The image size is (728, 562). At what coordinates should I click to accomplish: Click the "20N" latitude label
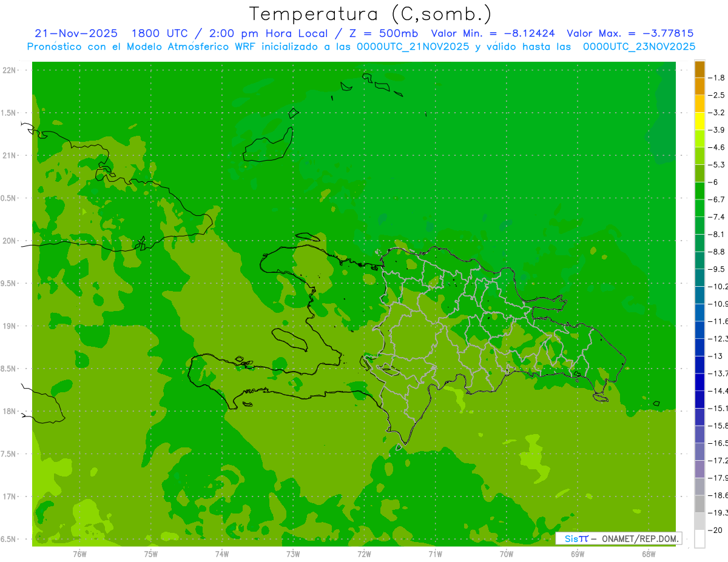pyautogui.click(x=9, y=241)
